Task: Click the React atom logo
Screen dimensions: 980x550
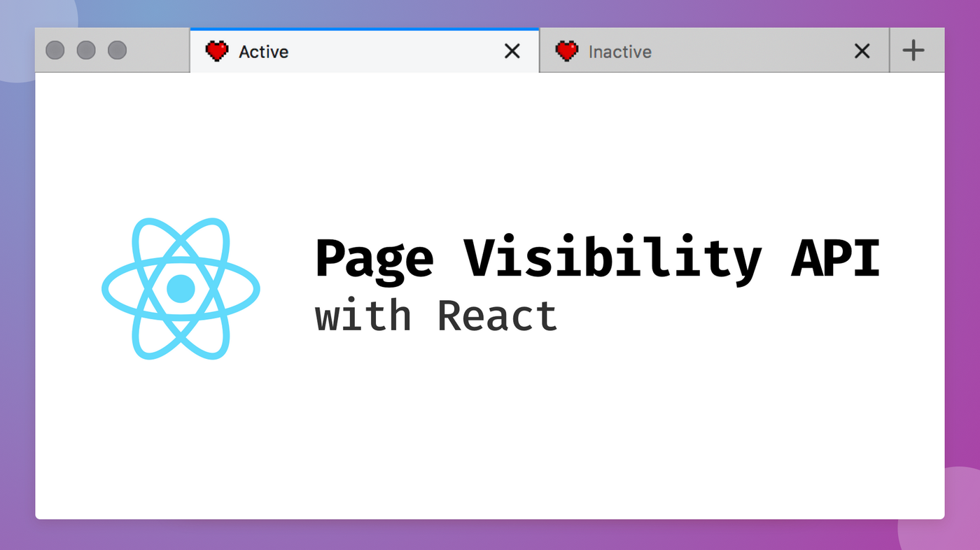Action: [x=181, y=288]
